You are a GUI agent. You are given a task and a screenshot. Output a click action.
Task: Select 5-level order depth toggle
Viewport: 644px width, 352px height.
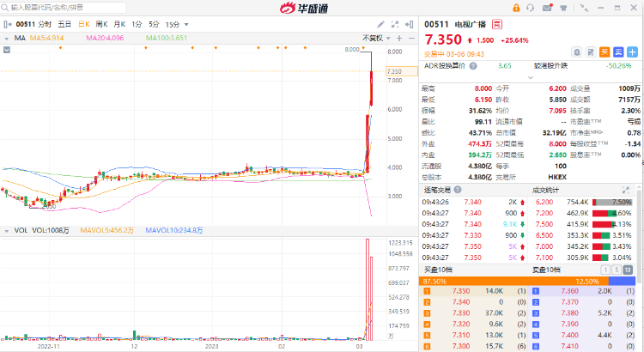point(616,270)
